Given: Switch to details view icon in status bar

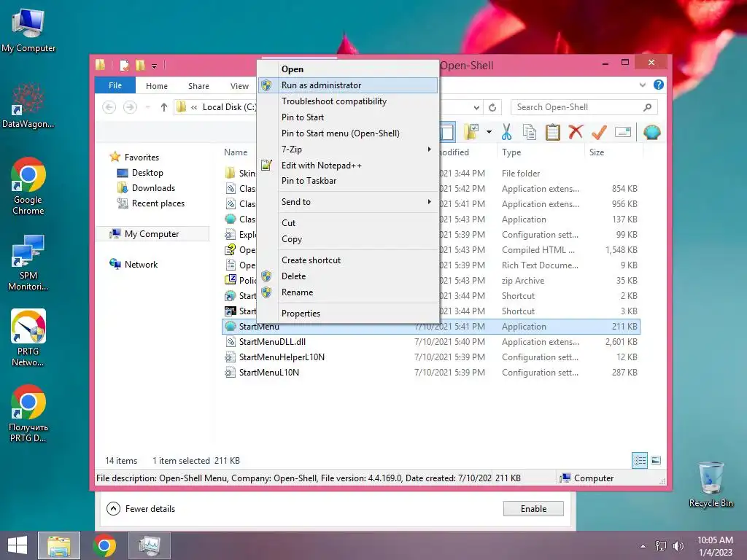Looking at the screenshot, I should point(640,460).
